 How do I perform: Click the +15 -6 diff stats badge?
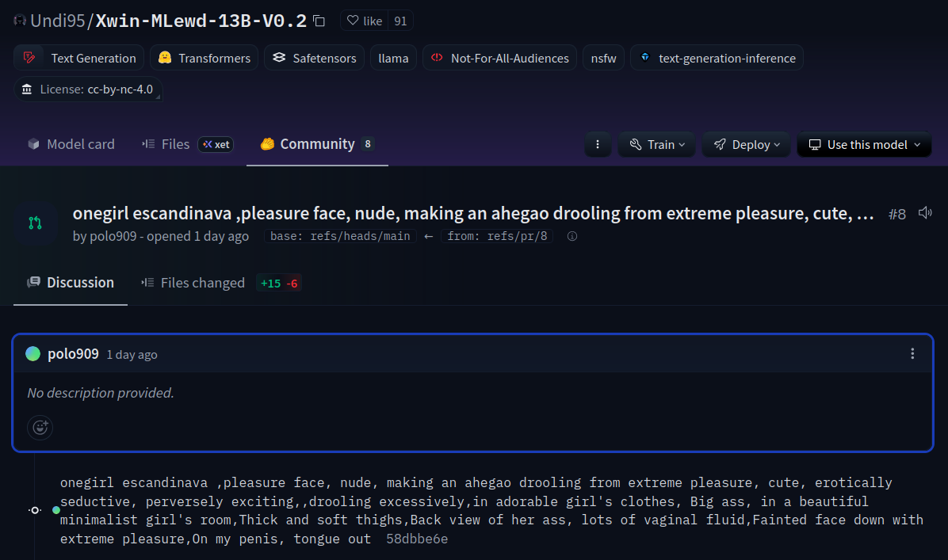tap(279, 284)
